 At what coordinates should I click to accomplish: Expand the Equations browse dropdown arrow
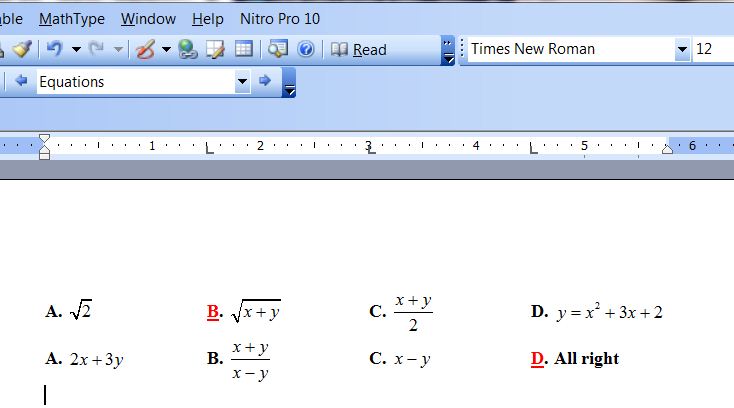(242, 81)
